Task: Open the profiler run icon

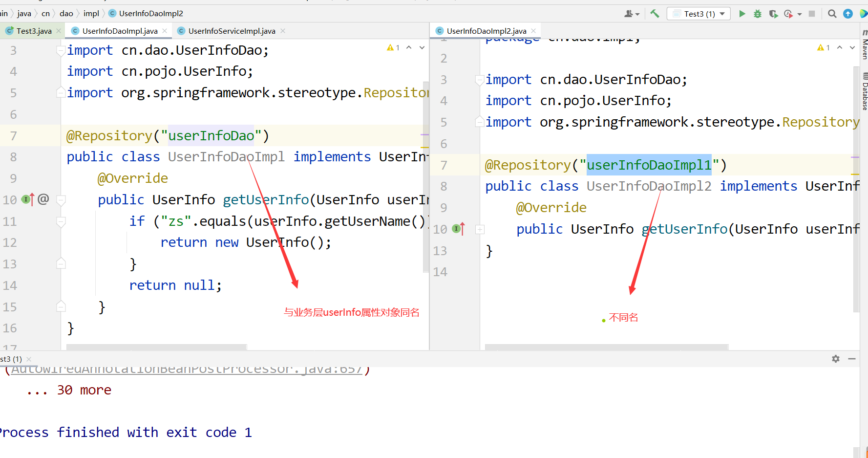Action: [x=788, y=14]
